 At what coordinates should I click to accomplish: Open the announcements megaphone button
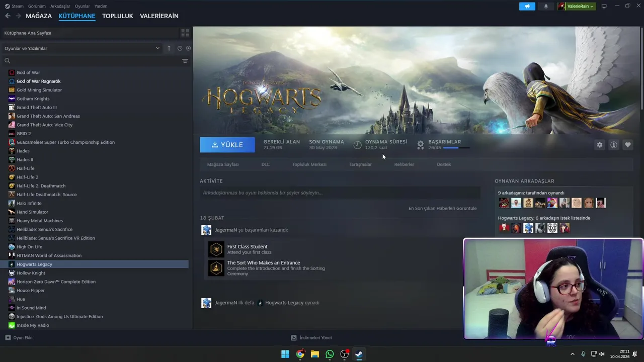(527, 6)
